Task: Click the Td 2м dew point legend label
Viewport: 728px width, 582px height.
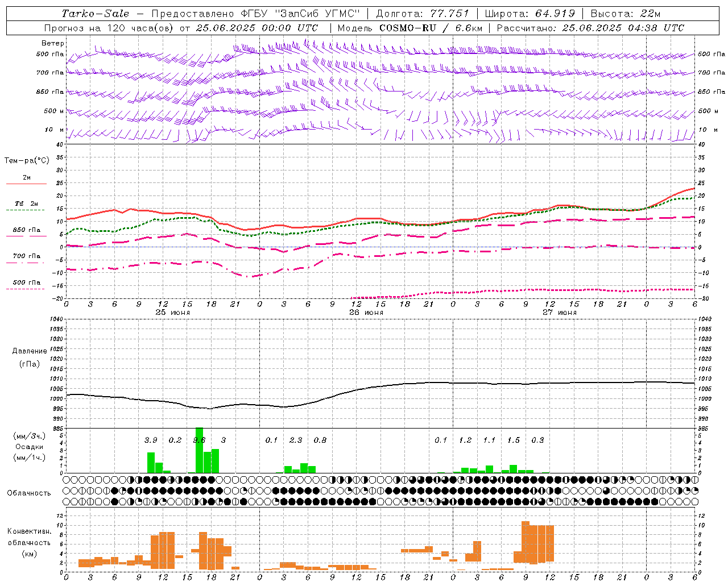Action: coord(27,203)
